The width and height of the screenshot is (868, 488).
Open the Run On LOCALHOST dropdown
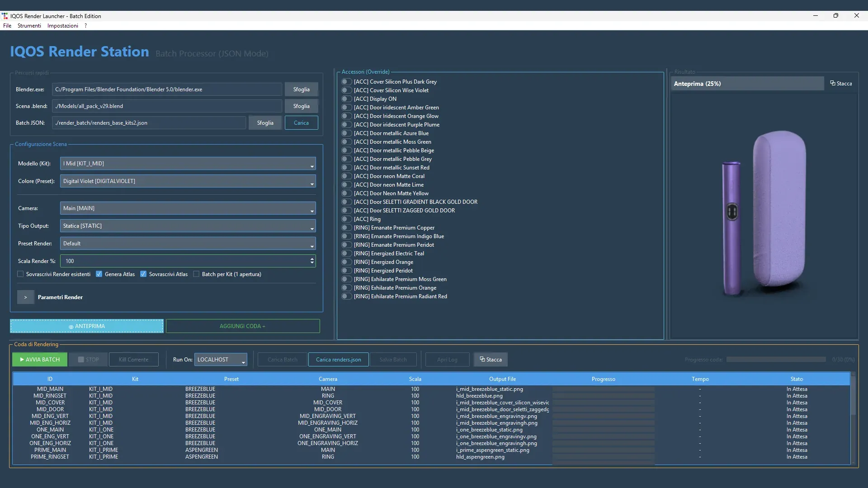pyautogui.click(x=221, y=360)
